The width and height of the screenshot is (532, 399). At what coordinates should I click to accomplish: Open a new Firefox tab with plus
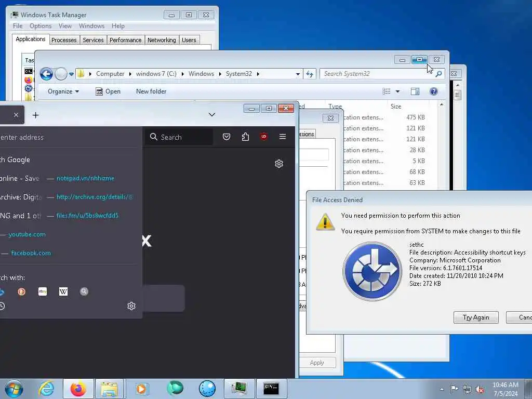(x=36, y=115)
